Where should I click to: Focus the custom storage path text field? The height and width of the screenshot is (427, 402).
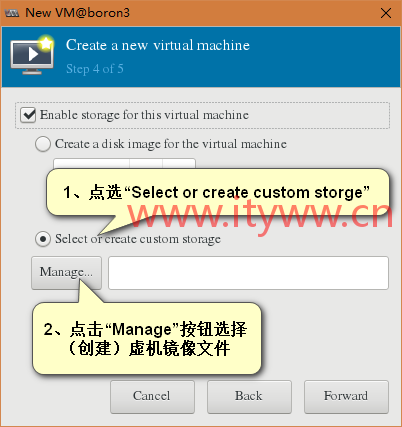[248, 273]
